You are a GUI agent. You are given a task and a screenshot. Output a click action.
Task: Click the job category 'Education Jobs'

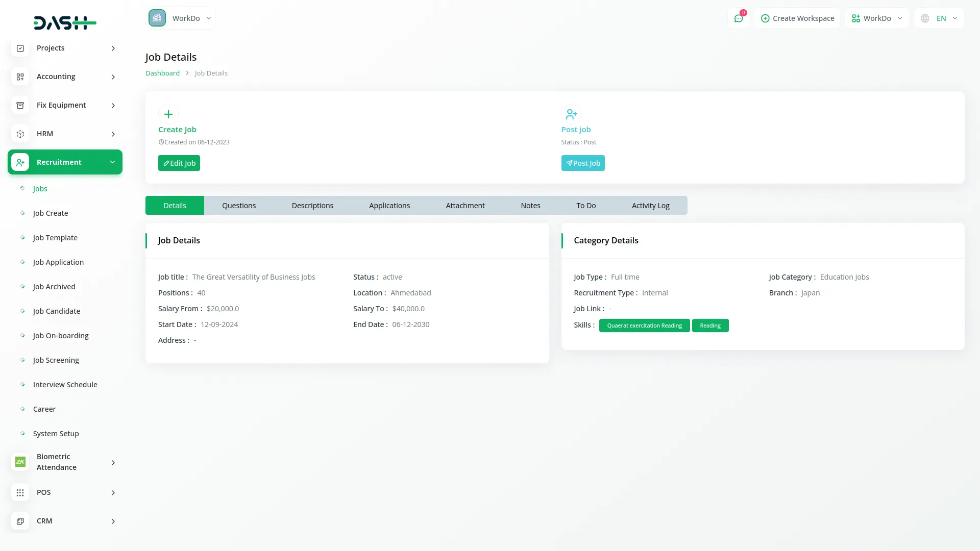point(845,277)
